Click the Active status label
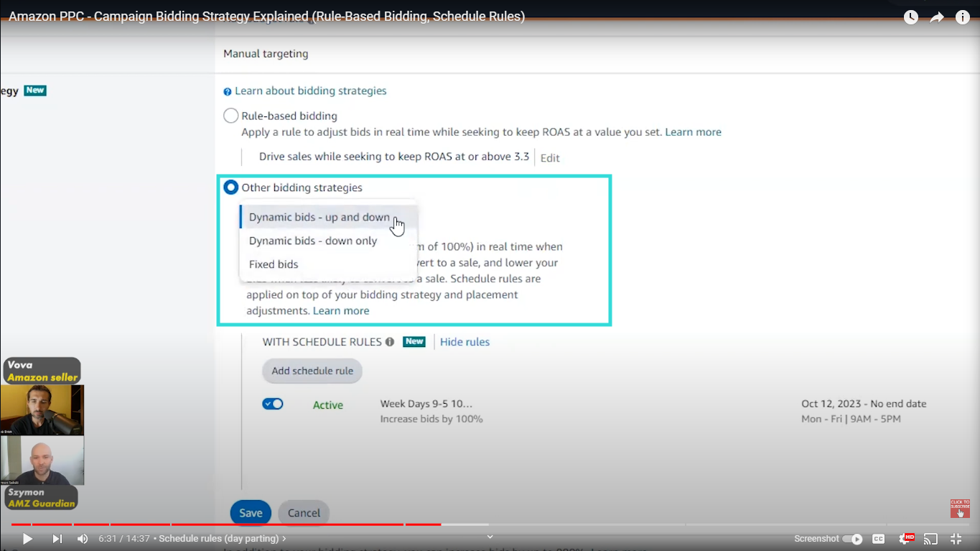Viewport: 980px width, 551px height. tap(328, 405)
